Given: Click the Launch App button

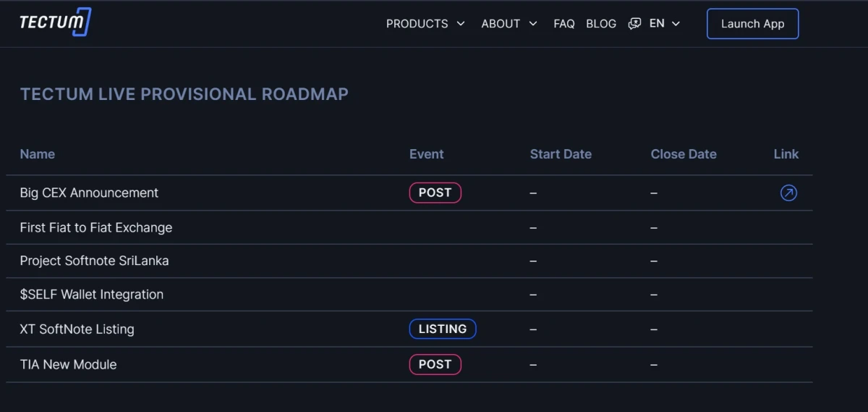Looking at the screenshot, I should [x=752, y=24].
